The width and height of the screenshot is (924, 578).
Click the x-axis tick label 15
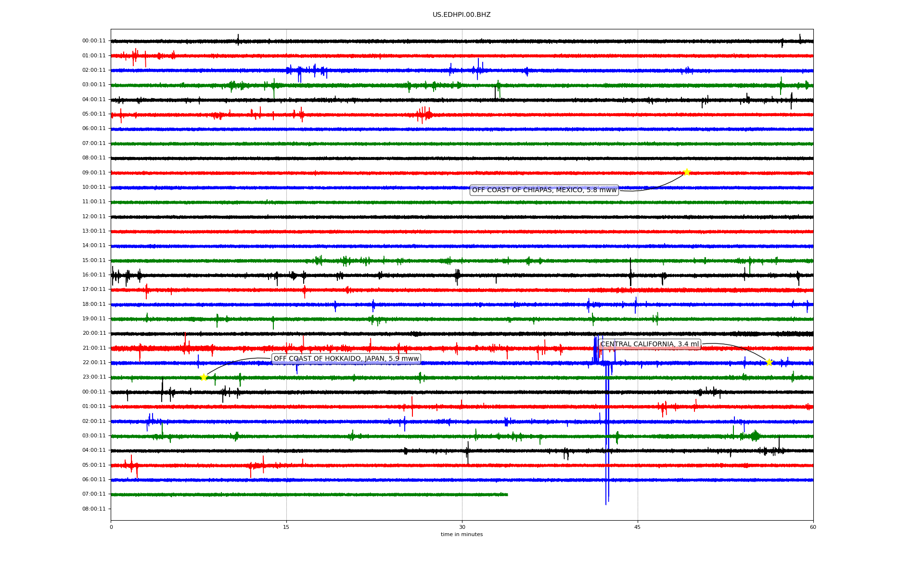click(x=286, y=527)
